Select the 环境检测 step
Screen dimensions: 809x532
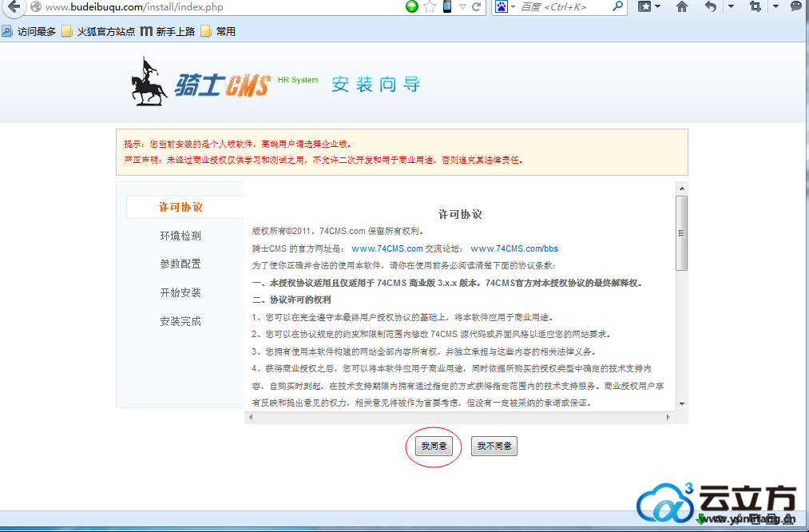(180, 236)
